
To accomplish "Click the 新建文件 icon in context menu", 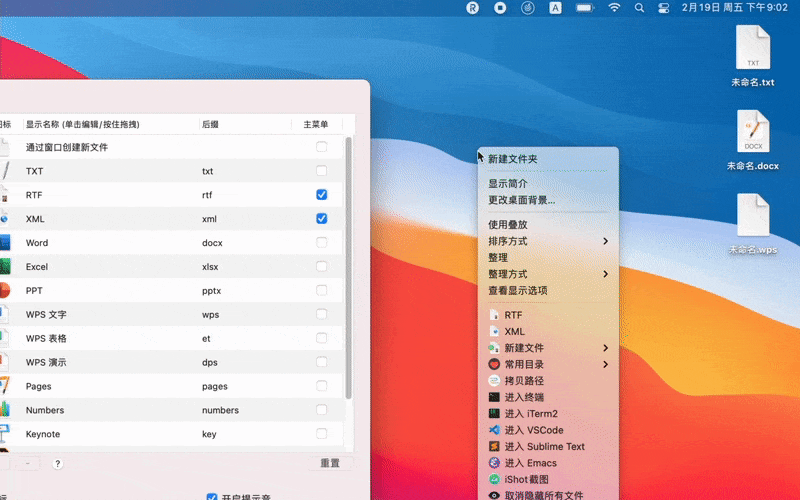I will click(494, 348).
